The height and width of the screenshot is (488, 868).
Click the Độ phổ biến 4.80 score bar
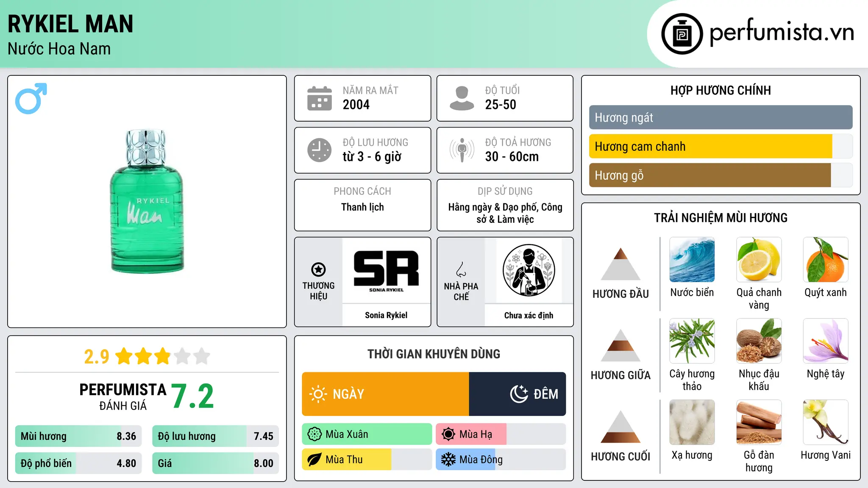tap(78, 463)
